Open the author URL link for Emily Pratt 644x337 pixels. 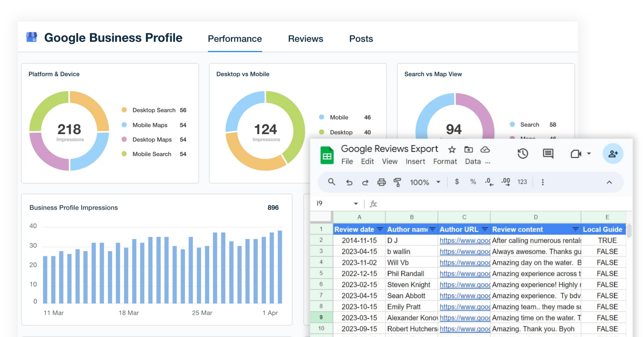465,307
